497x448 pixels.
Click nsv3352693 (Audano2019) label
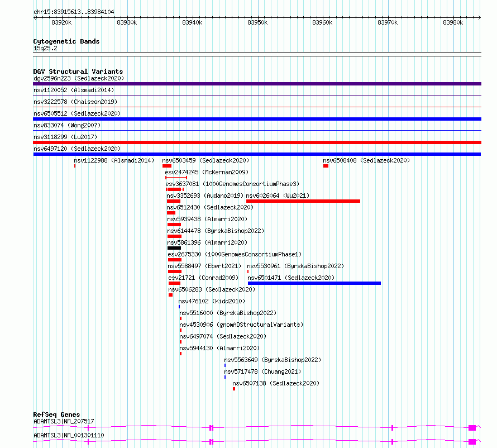coord(205,196)
